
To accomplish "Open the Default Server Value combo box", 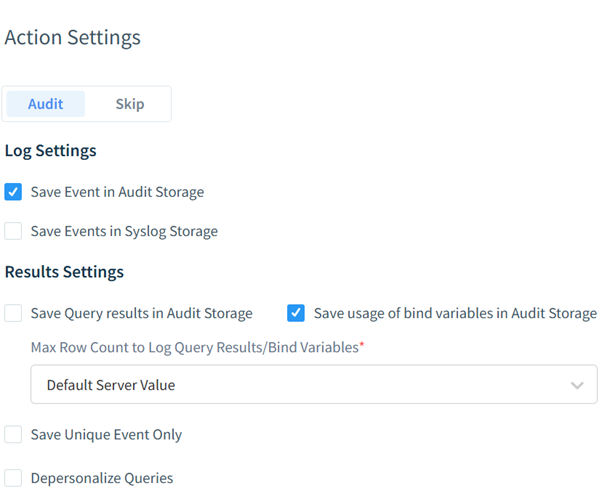I will tap(314, 384).
